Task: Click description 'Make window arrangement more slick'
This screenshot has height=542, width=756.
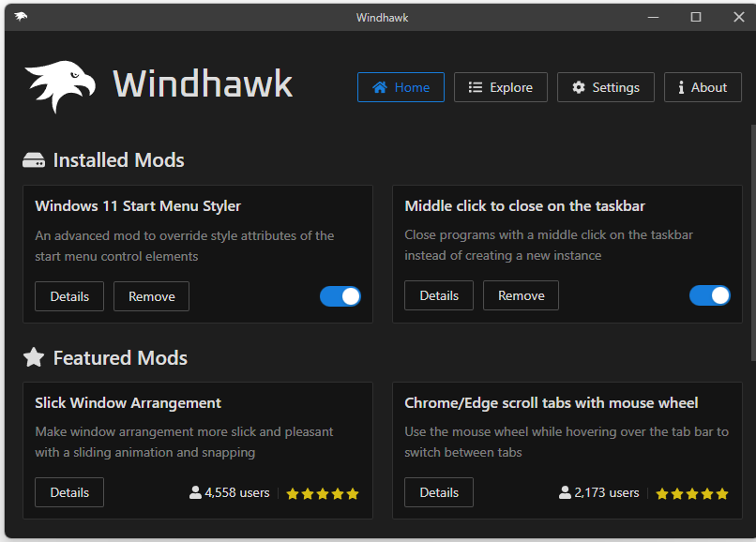Action: pos(184,442)
